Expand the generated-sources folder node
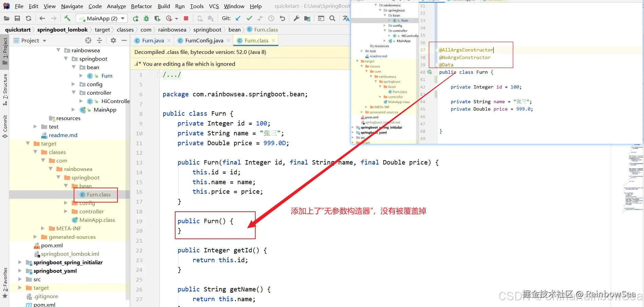This screenshot has width=644, height=307. pos(35,237)
